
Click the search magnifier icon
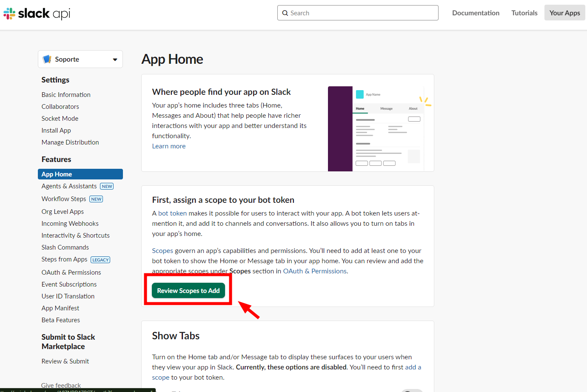[285, 13]
